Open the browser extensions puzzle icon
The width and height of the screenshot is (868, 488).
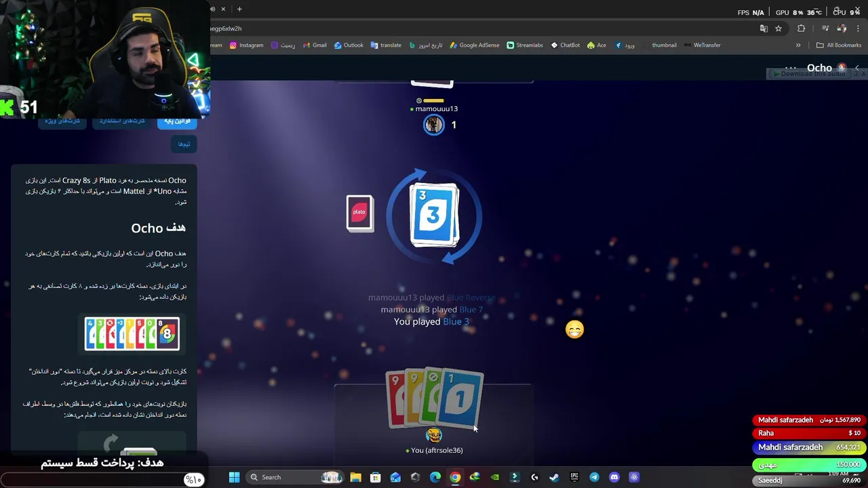coord(802,28)
